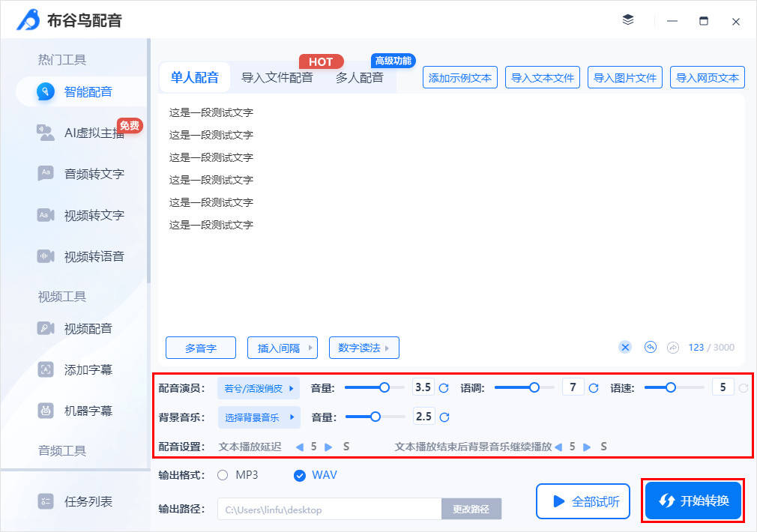This screenshot has width=757, height=532.
Task: Expand the 插入间隔 dropdown
Action: (x=282, y=348)
